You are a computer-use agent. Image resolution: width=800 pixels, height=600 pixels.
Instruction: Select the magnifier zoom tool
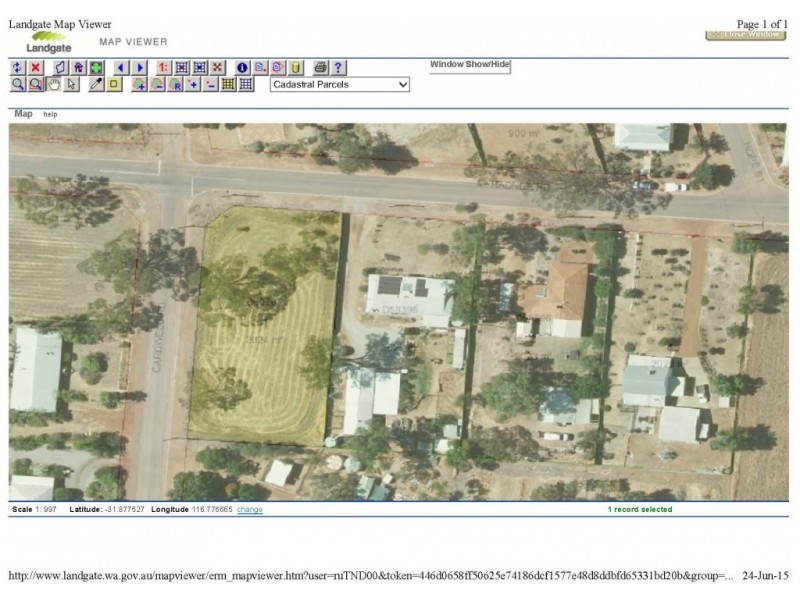point(17,85)
